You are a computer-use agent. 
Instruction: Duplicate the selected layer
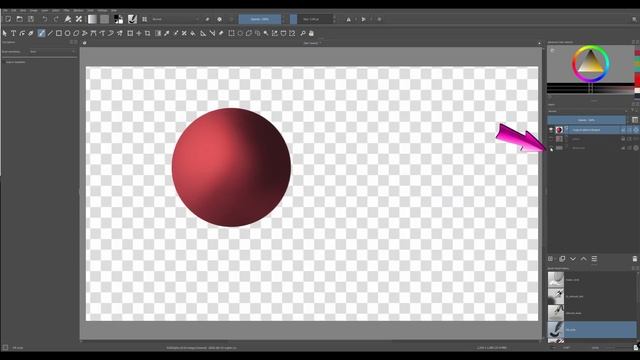pyautogui.click(x=562, y=259)
